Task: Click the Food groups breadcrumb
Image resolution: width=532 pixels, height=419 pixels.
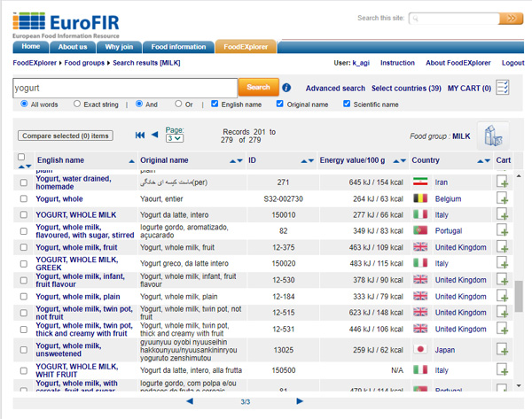Action: [x=84, y=63]
